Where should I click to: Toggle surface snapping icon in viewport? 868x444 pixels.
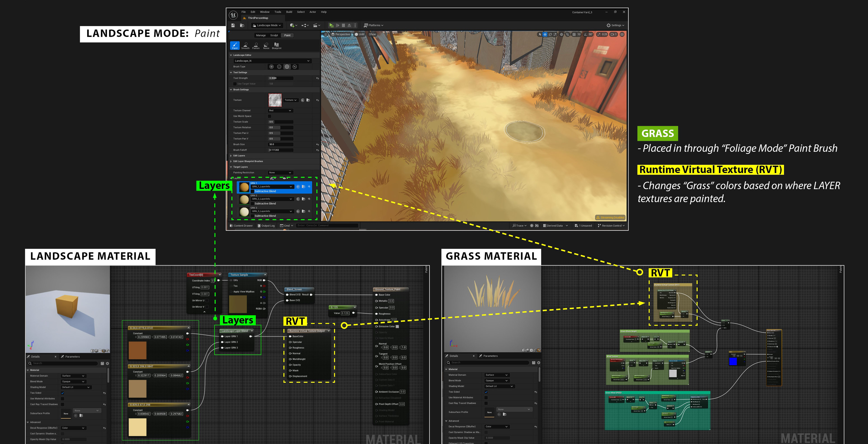pos(568,34)
